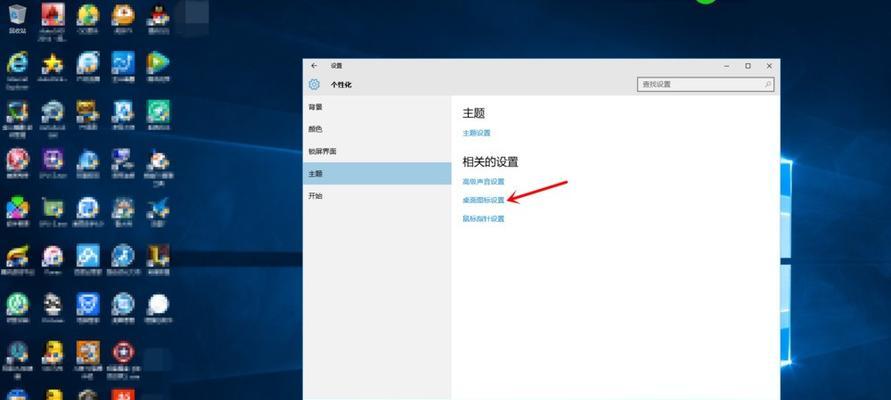The height and width of the screenshot is (400, 891).
Task: Open the white round bubble desktop shortcut
Action: click(159, 305)
